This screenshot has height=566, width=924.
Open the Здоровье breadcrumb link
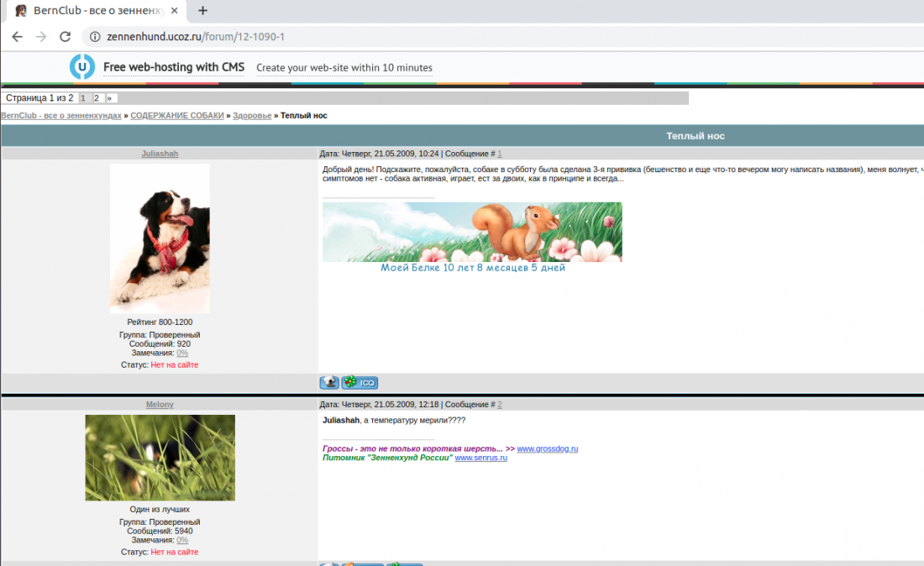pos(252,115)
